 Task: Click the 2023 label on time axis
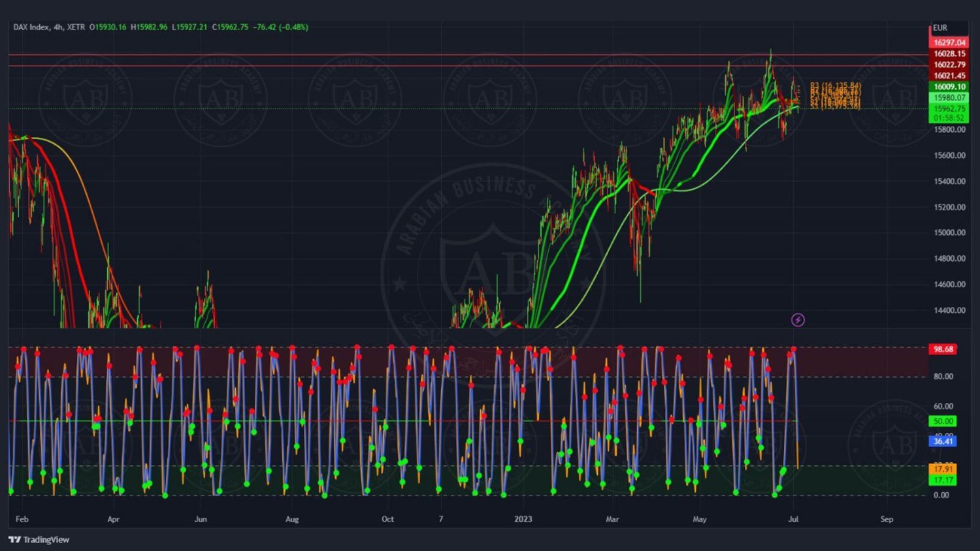pos(523,519)
